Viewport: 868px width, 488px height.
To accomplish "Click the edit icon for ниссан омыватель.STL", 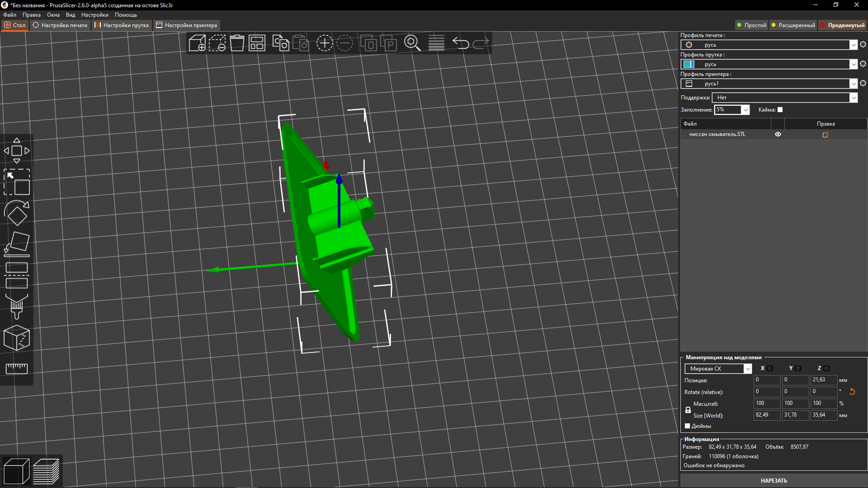I will [x=826, y=134].
